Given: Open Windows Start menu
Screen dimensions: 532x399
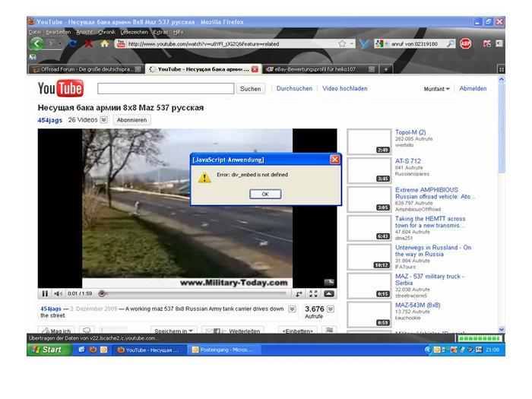Looking at the screenshot, I should point(49,350).
